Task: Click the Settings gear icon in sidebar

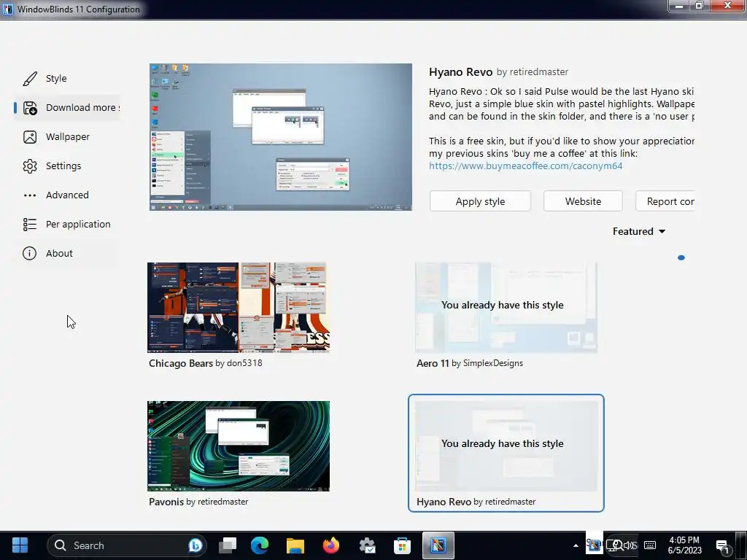Action: pyautogui.click(x=29, y=166)
